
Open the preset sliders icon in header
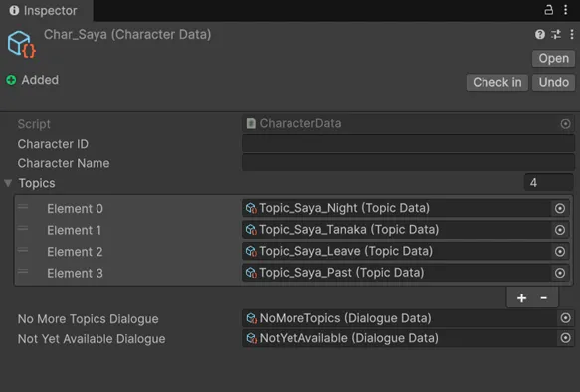tap(556, 35)
